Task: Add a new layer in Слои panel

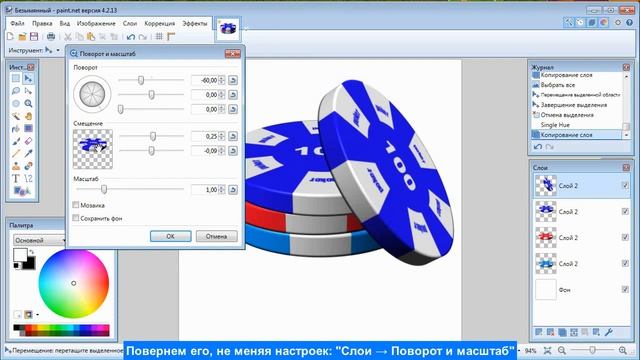Action: [x=538, y=333]
